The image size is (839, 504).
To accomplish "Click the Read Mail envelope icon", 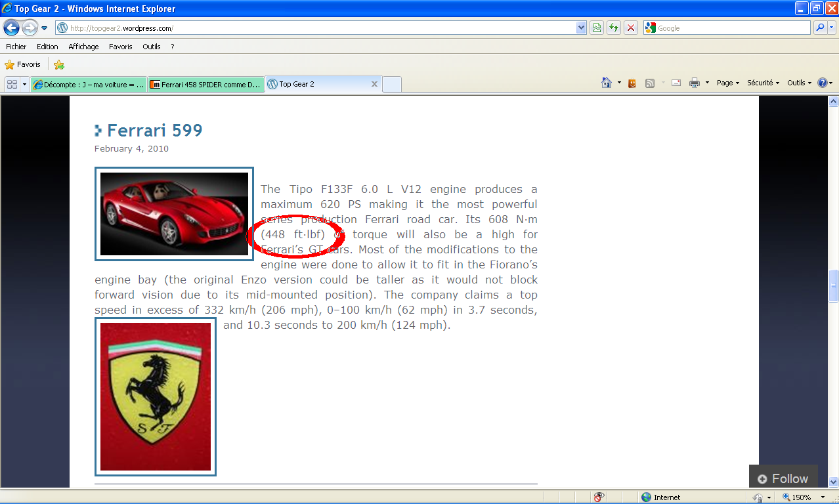I will 676,83.
